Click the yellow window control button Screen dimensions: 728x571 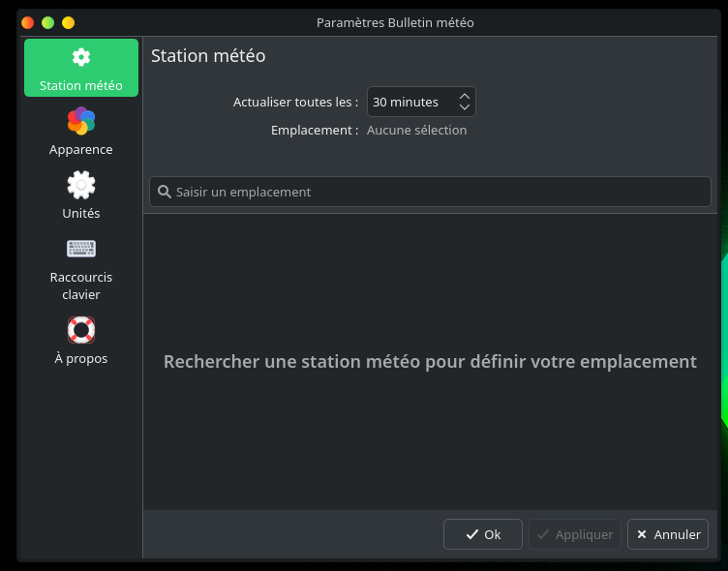68,22
